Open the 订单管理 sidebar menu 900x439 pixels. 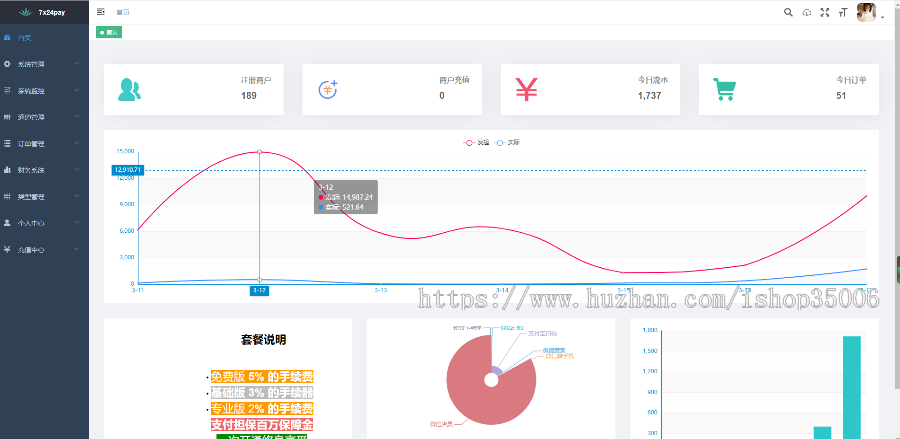[x=44, y=143]
